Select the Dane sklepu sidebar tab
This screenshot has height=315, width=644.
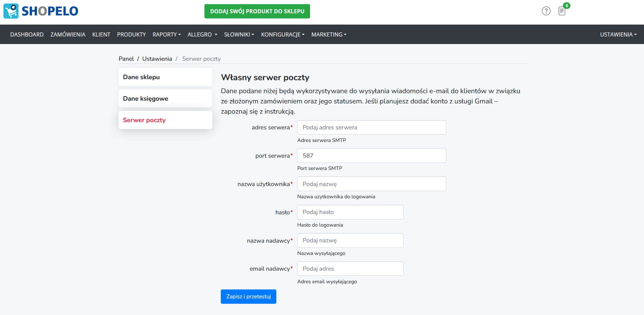coord(165,77)
